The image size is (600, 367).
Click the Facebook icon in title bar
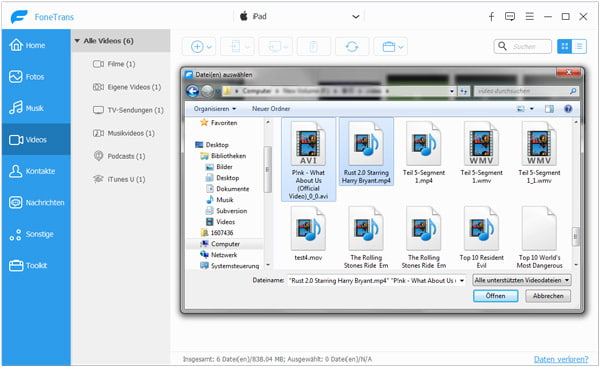coord(491,16)
